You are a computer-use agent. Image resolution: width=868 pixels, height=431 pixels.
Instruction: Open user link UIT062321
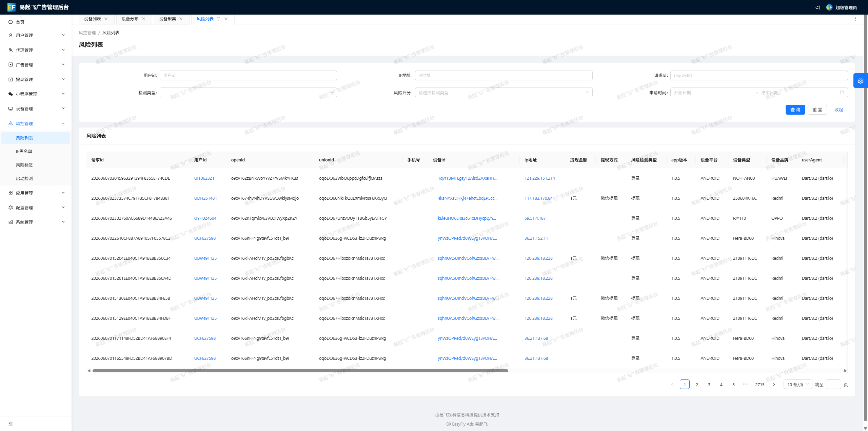(x=204, y=178)
